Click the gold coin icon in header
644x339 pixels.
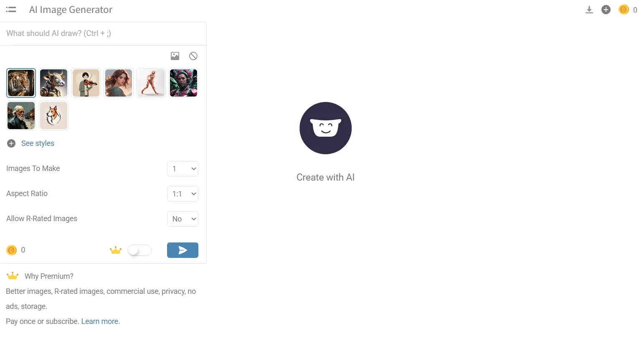[624, 10]
